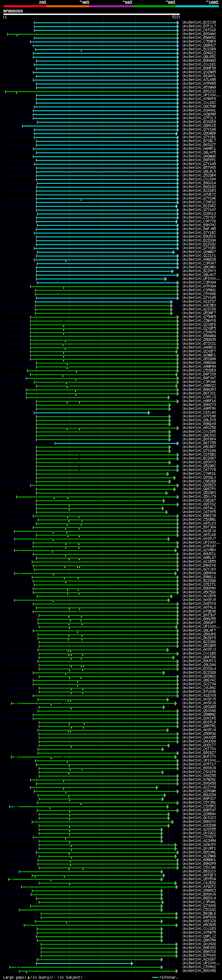222x980 pixels.
Task: Click the red ~20% identity legend segment
Action: [25, 6]
